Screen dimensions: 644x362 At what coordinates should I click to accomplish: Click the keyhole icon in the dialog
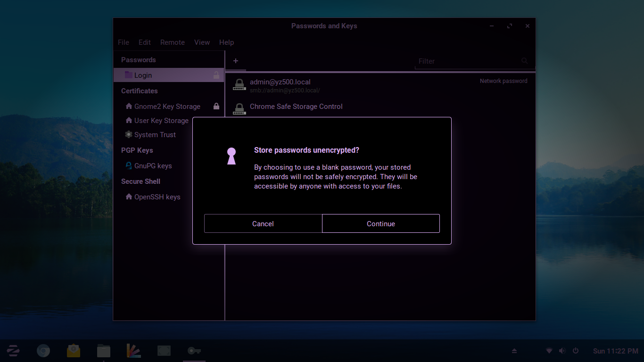tap(231, 156)
